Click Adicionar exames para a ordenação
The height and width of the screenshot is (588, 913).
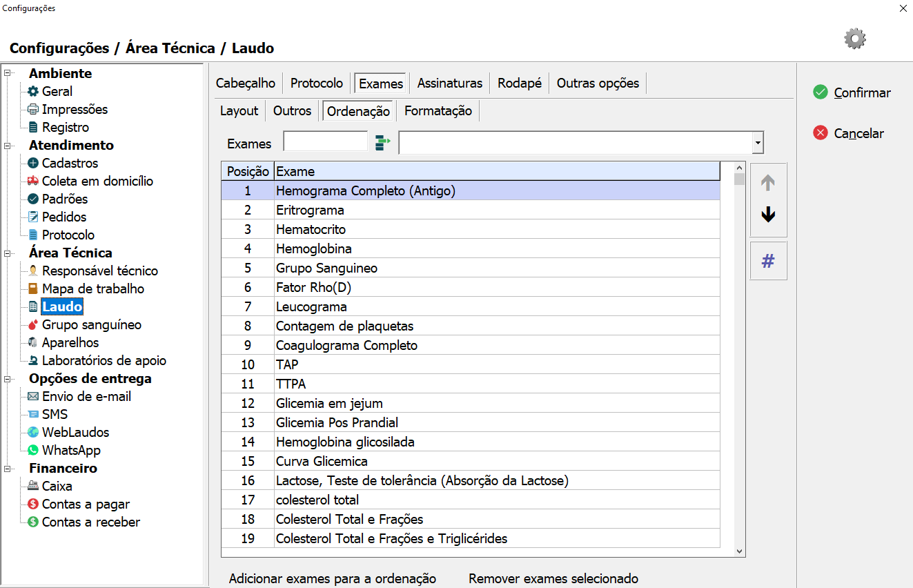tap(333, 579)
